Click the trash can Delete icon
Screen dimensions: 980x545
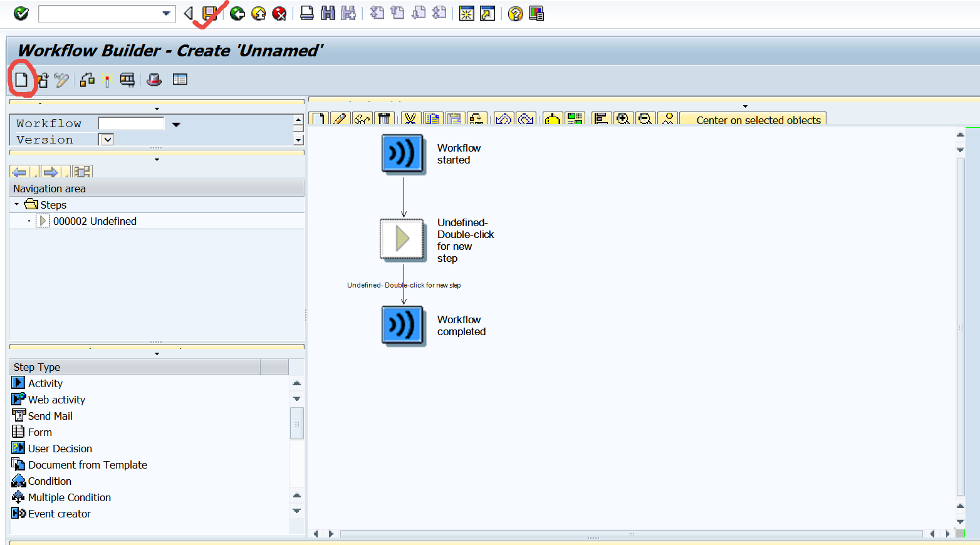(x=384, y=118)
